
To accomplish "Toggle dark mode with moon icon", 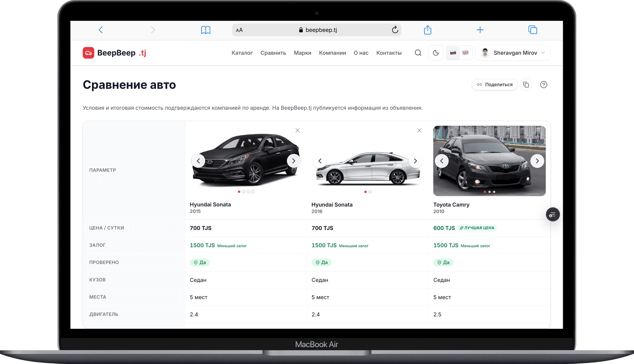I will tap(436, 53).
